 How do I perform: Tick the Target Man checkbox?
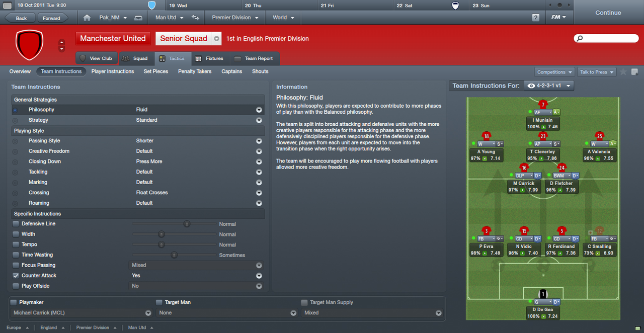point(159,302)
